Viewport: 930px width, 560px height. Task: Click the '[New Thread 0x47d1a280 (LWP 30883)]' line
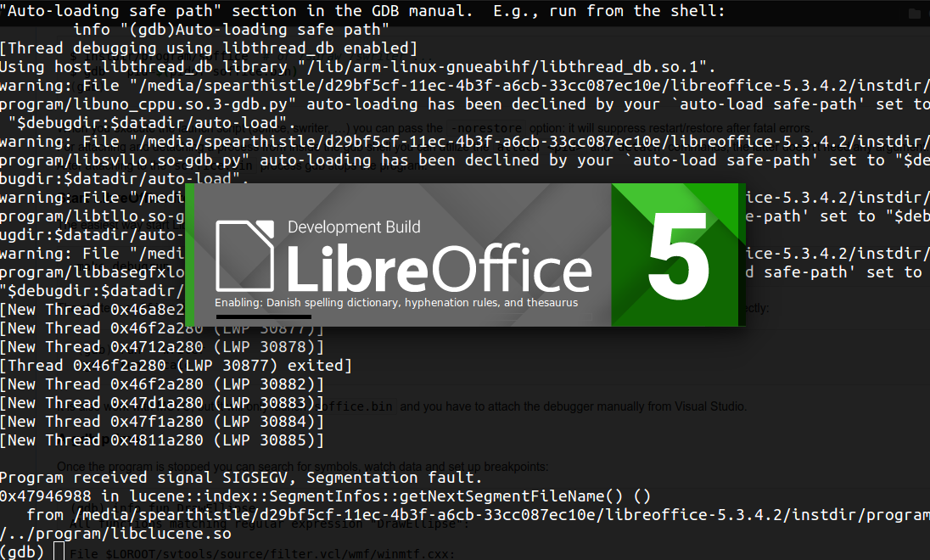tap(162, 403)
